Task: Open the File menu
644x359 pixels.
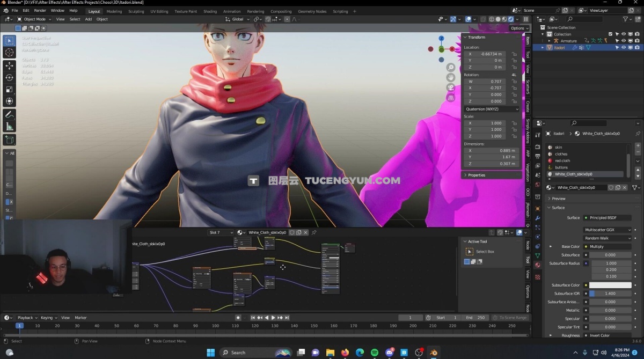Action: [14, 11]
